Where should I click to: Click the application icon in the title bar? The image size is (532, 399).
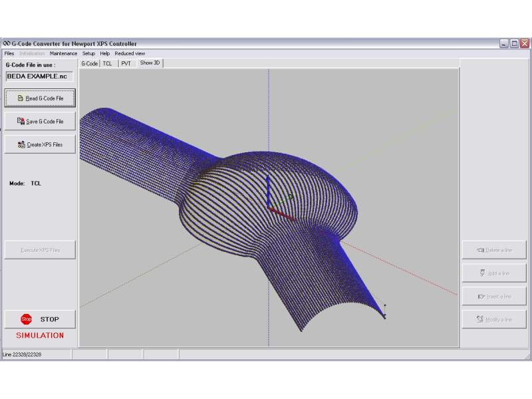tap(7, 44)
